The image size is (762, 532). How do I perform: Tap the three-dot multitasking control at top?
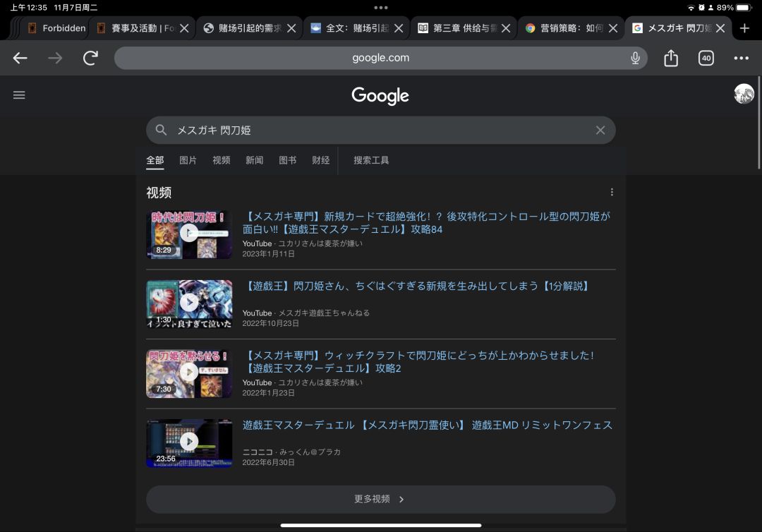click(380, 8)
